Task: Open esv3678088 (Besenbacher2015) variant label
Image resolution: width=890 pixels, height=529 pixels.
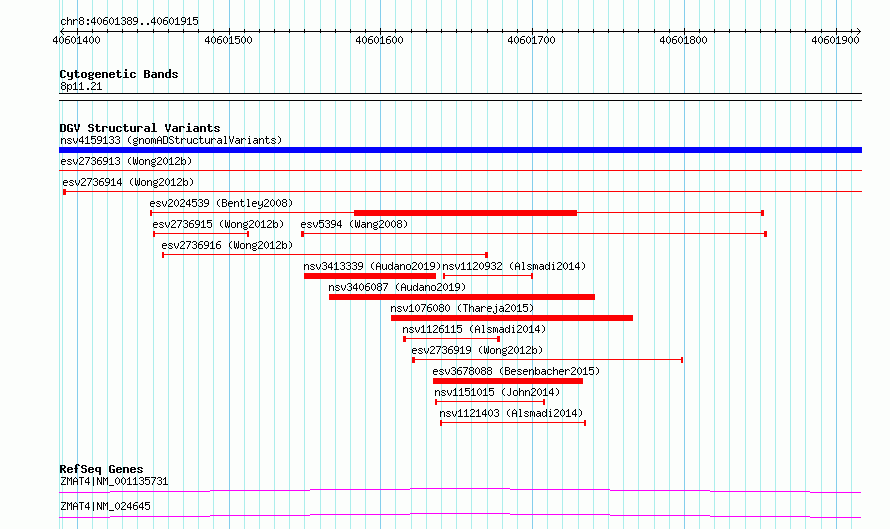Action: tap(516, 371)
